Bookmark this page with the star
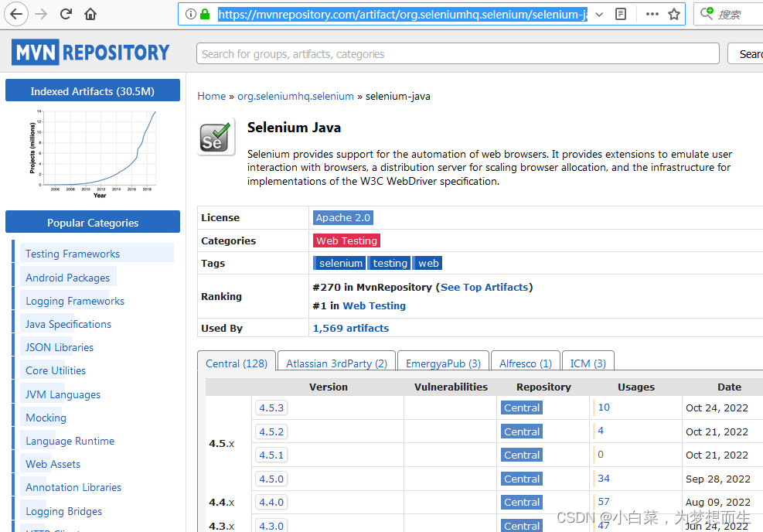763x532 pixels. (675, 14)
